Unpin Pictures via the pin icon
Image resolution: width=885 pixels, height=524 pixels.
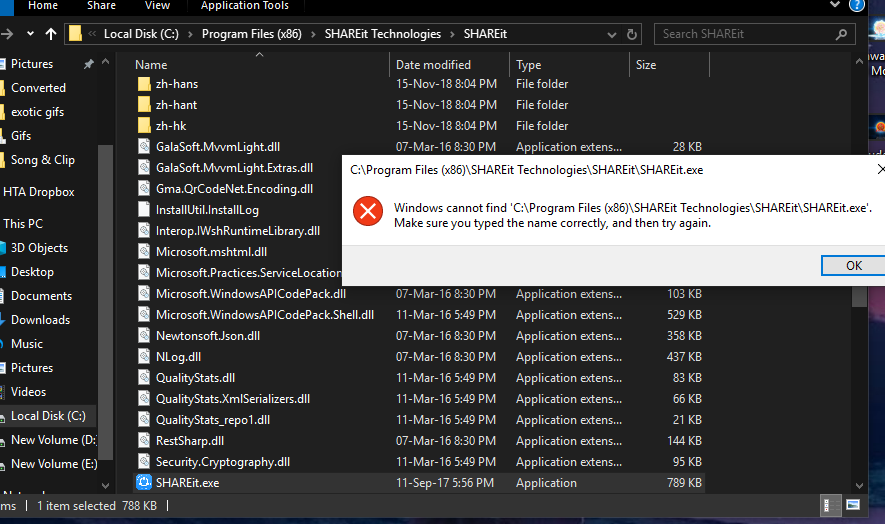point(89,64)
